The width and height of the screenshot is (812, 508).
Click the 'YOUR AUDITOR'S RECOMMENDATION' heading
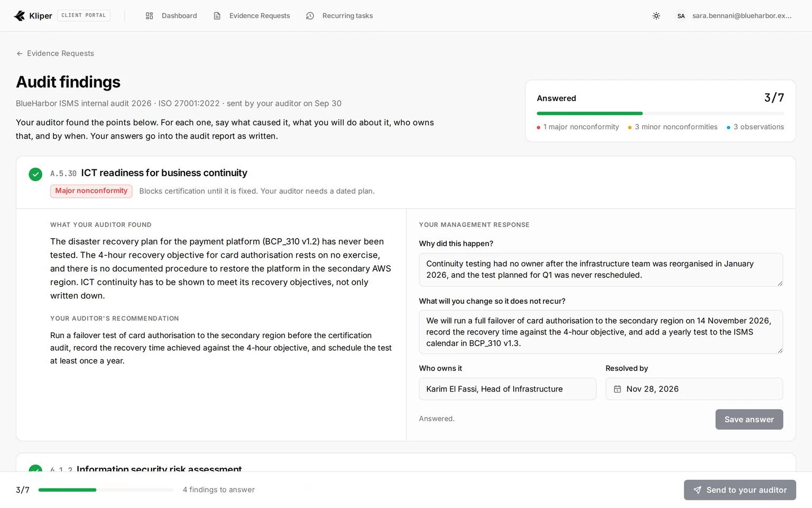pos(115,319)
